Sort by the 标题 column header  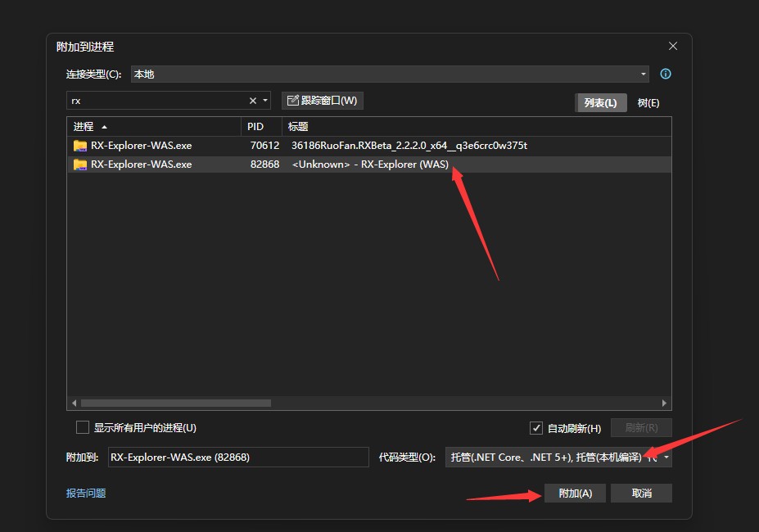(x=477, y=127)
